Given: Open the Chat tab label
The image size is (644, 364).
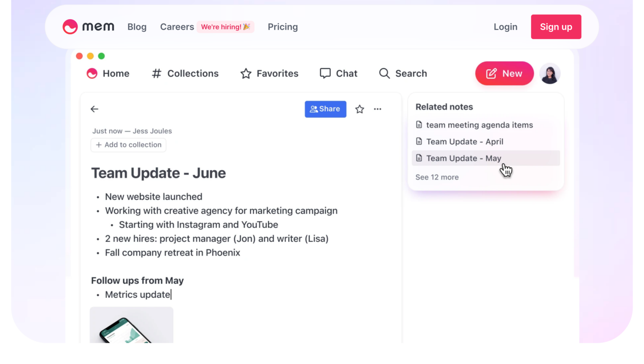Looking at the screenshot, I should pyautogui.click(x=347, y=73).
